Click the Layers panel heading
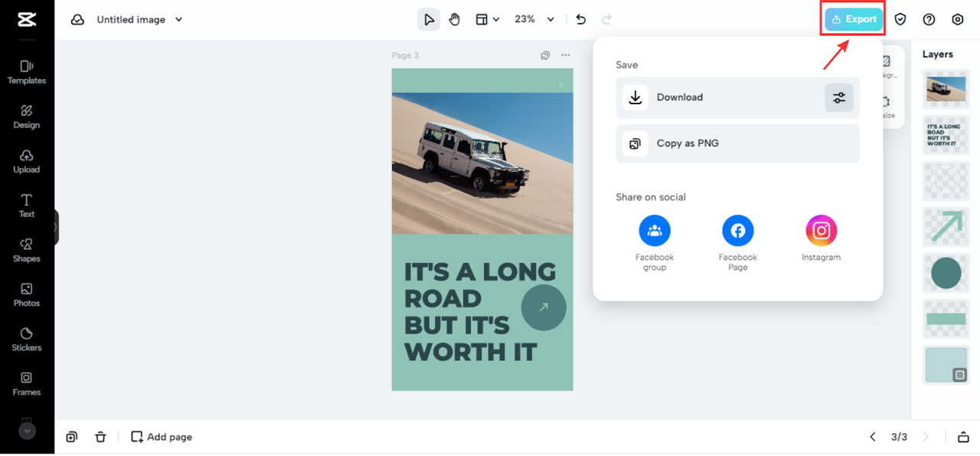This screenshot has height=456, width=980. pos(938,54)
